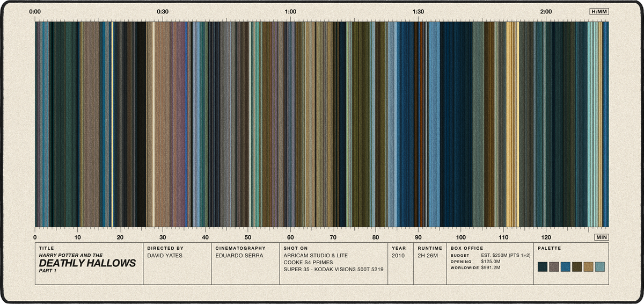Click the 90 minute axis label

pos(419,237)
